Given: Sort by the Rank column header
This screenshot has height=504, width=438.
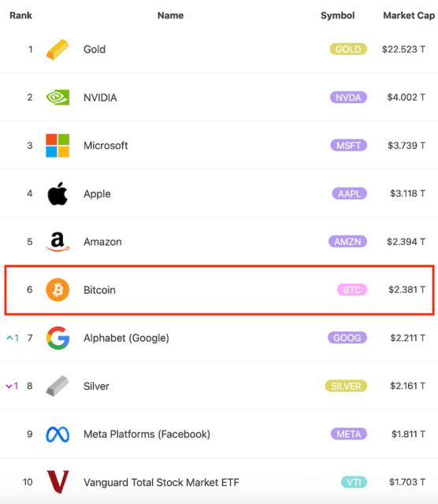Looking at the screenshot, I should [21, 16].
